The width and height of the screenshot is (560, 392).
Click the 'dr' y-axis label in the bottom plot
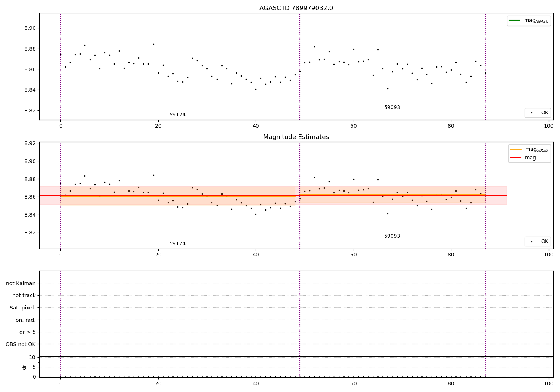click(24, 367)
